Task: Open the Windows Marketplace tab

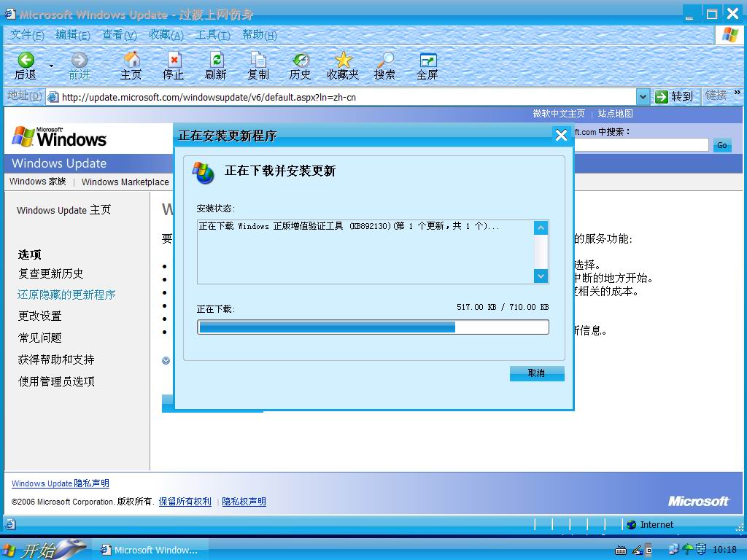Action: tap(125, 182)
